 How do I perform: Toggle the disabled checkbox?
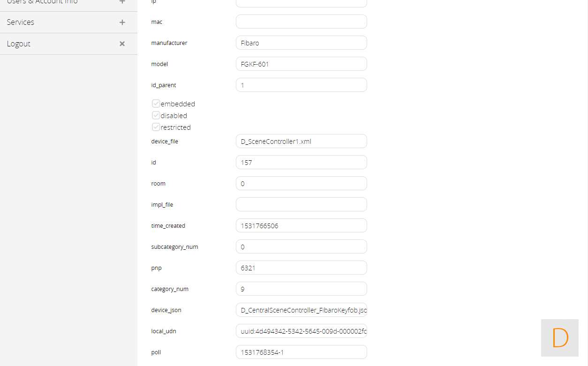156,115
